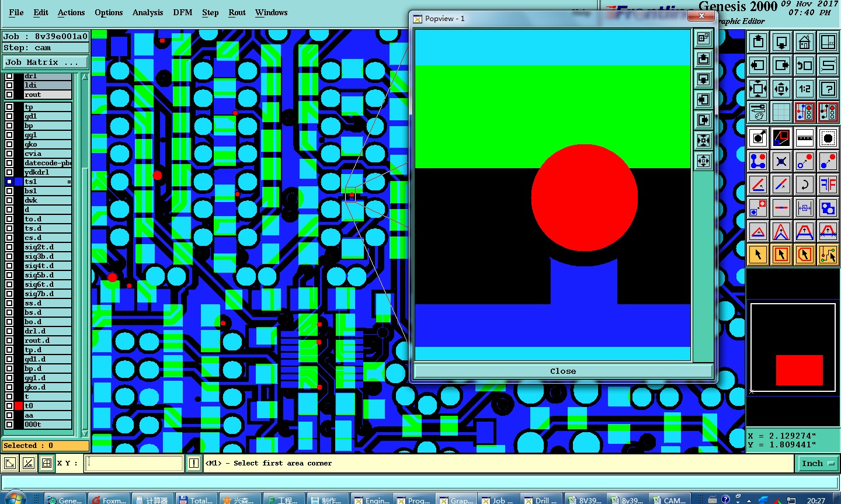The width and height of the screenshot is (841, 504).
Task: Click the red color swatch beside t0
Action: (x=19, y=406)
